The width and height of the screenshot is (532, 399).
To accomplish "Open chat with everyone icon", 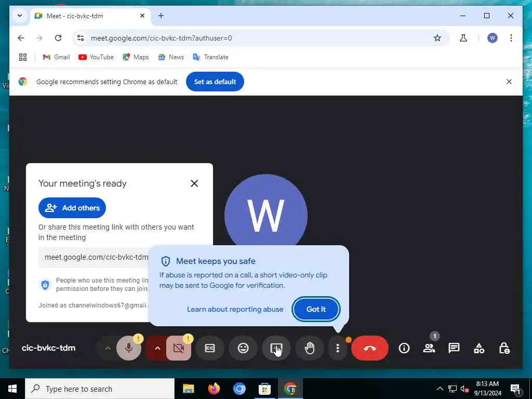I will [454, 348].
